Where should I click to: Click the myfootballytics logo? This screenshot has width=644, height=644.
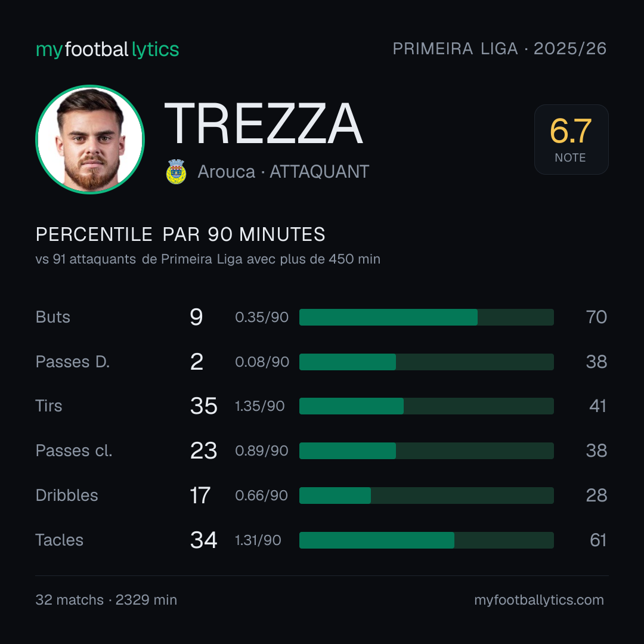point(107,49)
